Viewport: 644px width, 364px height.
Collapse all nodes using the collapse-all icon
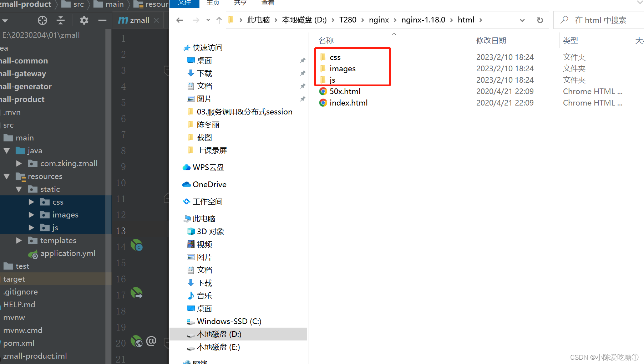point(61,20)
